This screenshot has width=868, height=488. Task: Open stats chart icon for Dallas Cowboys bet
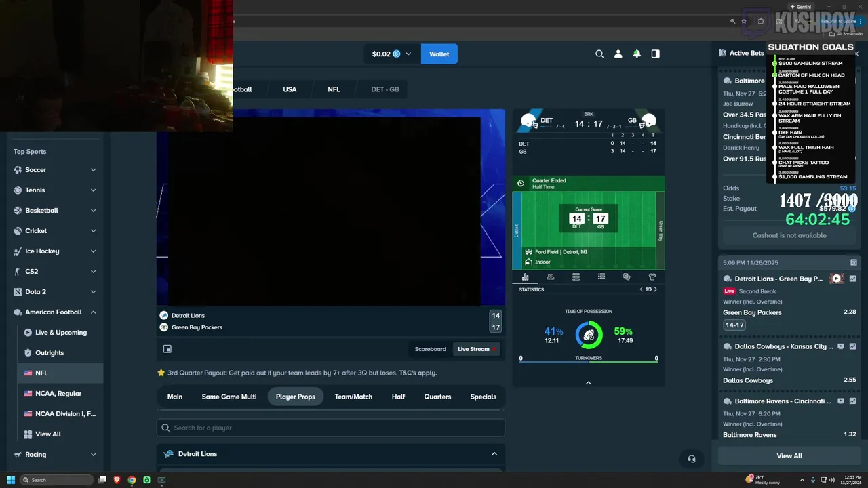click(852, 346)
